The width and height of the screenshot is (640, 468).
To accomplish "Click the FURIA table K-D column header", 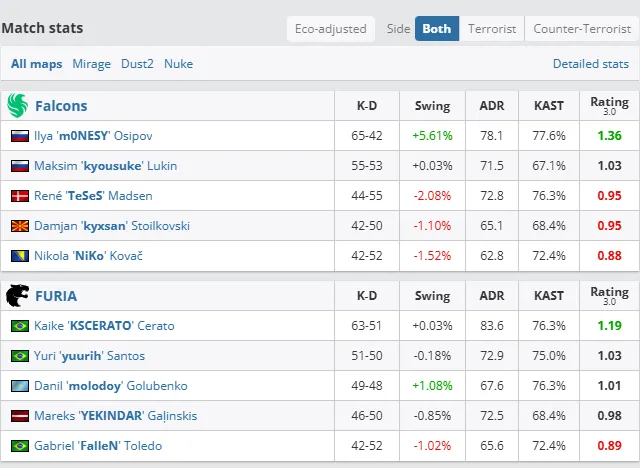I will [x=367, y=295].
